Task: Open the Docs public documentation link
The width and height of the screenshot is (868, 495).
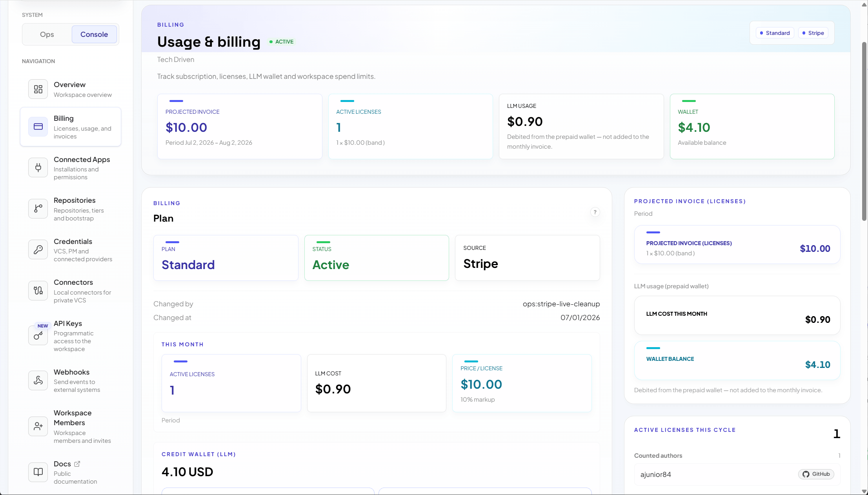Action: coord(71,472)
